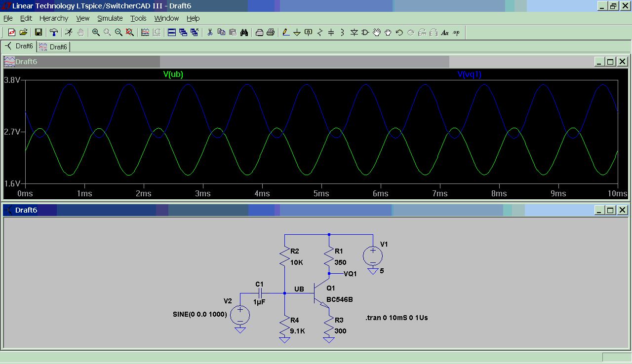Click the V(vq1) trace label
This screenshot has width=632, height=364.
(x=469, y=74)
